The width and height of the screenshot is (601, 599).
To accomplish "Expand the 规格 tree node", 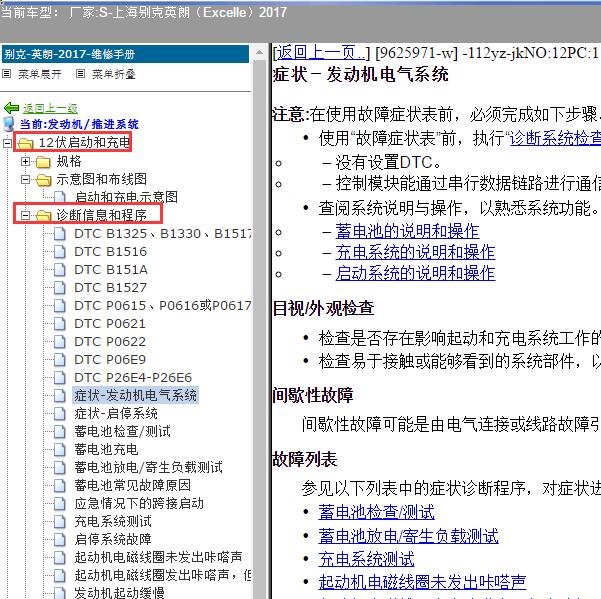I will click(x=25, y=161).
